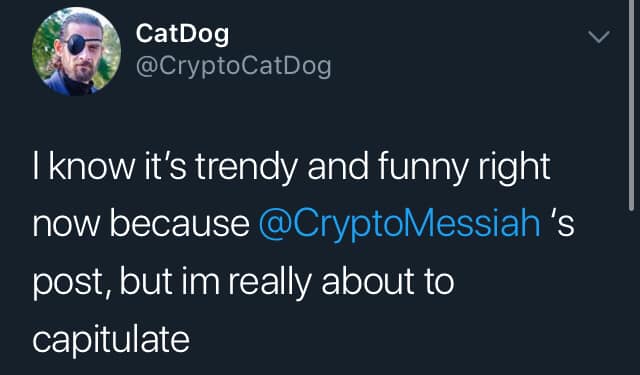This screenshot has width=640, height=375.
Task: Open the CatDog display name profile
Action: 182,34
